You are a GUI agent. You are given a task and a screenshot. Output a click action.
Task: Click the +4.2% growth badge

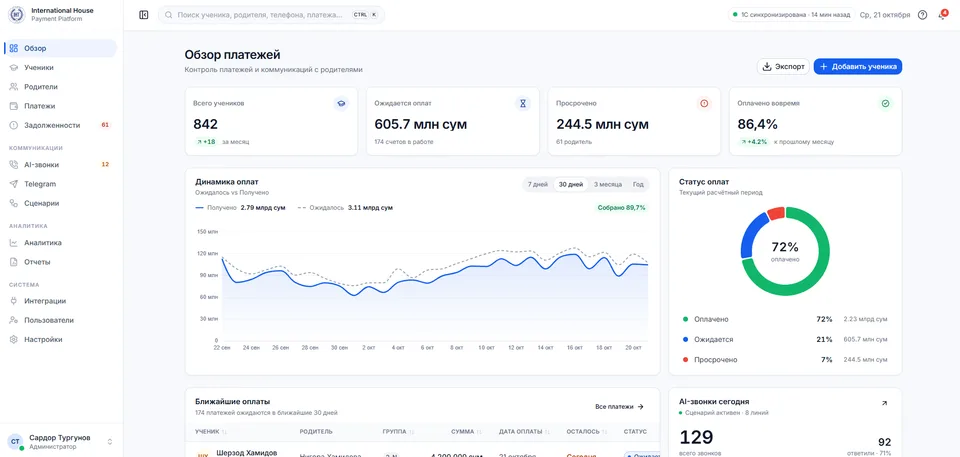point(754,142)
